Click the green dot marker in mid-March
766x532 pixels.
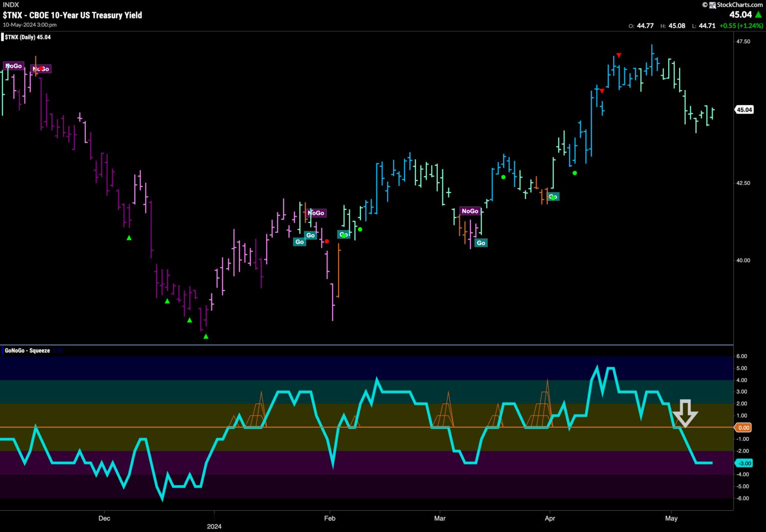(503, 177)
